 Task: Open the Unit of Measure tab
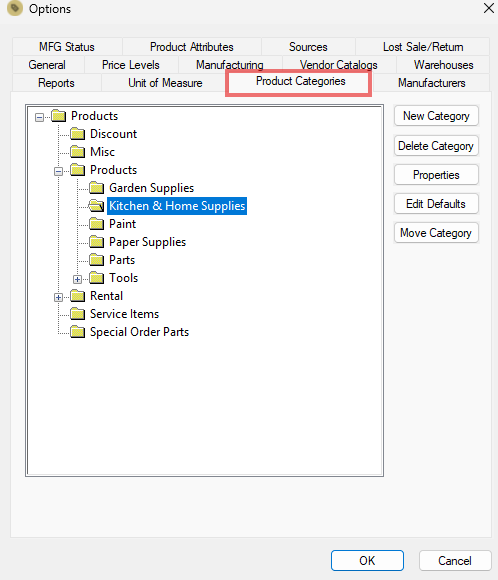(165, 83)
